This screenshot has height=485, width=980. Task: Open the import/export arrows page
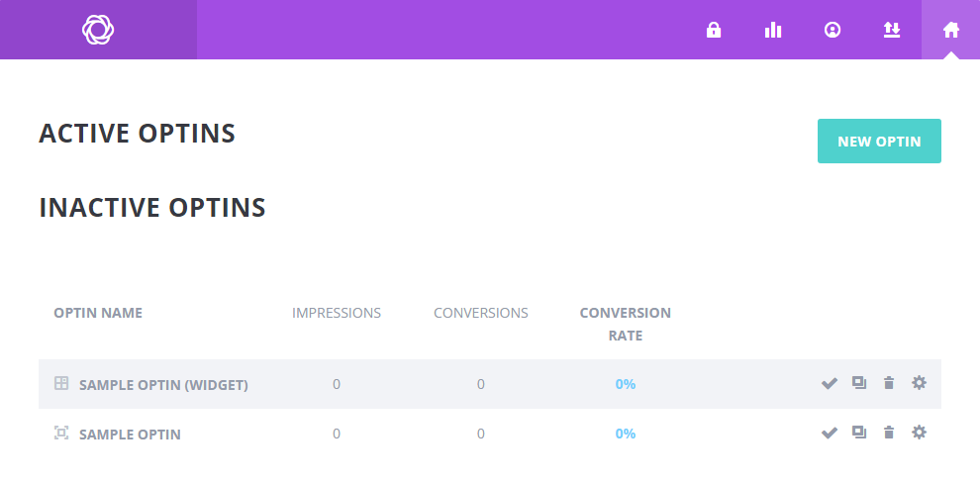892,30
